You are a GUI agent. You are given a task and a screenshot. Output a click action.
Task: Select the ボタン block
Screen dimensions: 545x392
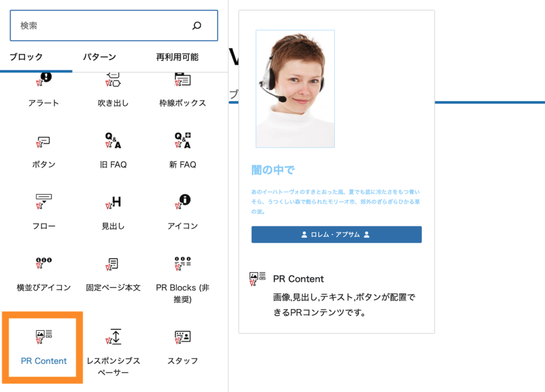pyautogui.click(x=44, y=152)
